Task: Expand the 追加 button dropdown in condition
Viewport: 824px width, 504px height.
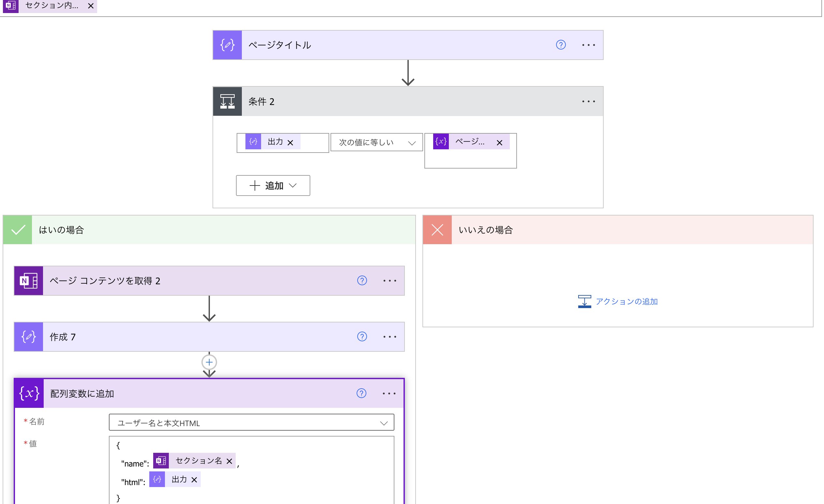Action: click(293, 185)
